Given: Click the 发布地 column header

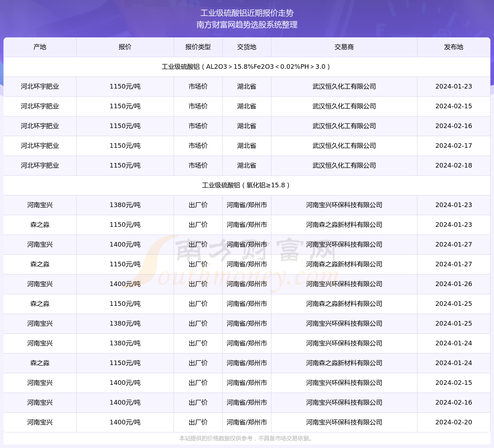Looking at the screenshot, I should coord(454,47).
